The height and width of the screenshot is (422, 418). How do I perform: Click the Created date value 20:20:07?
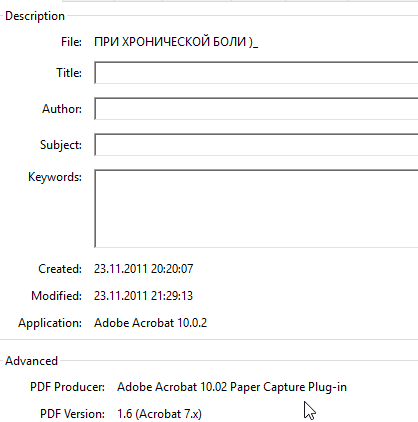(143, 269)
